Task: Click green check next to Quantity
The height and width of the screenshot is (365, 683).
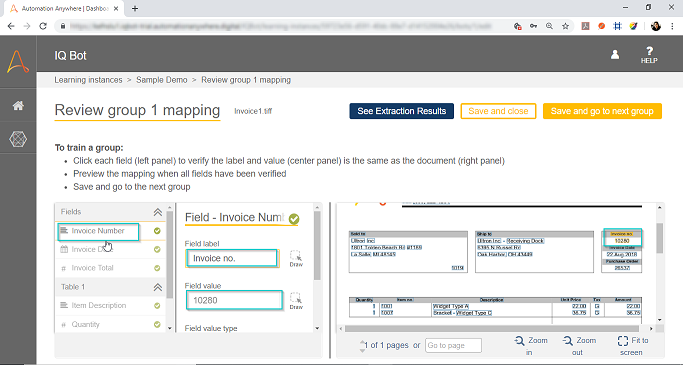Action: 157,324
